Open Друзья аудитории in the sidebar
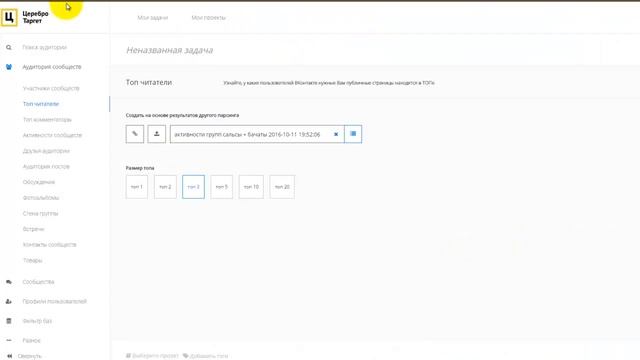The width and height of the screenshot is (640, 360). [x=46, y=151]
